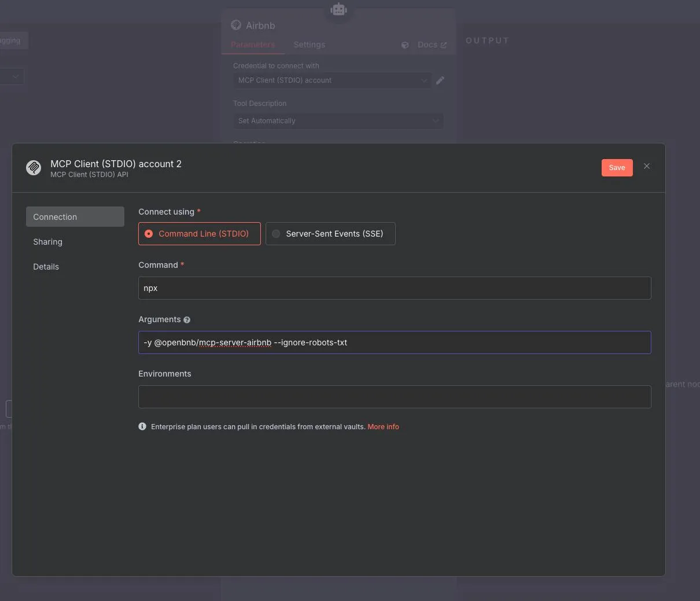This screenshot has height=601, width=700.
Task: Focus the Environments text field
Action: 395,397
